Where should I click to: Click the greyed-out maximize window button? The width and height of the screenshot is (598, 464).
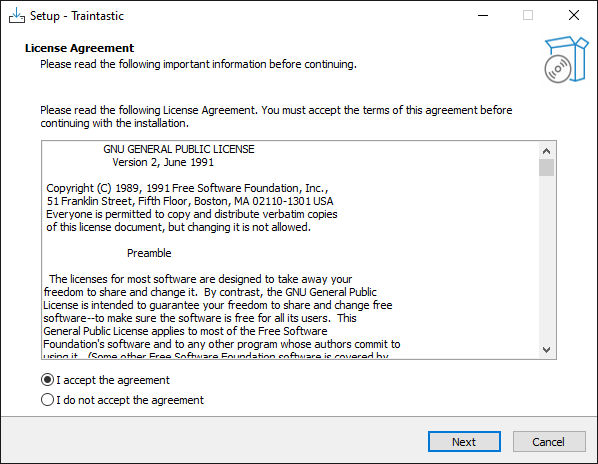[x=528, y=16]
